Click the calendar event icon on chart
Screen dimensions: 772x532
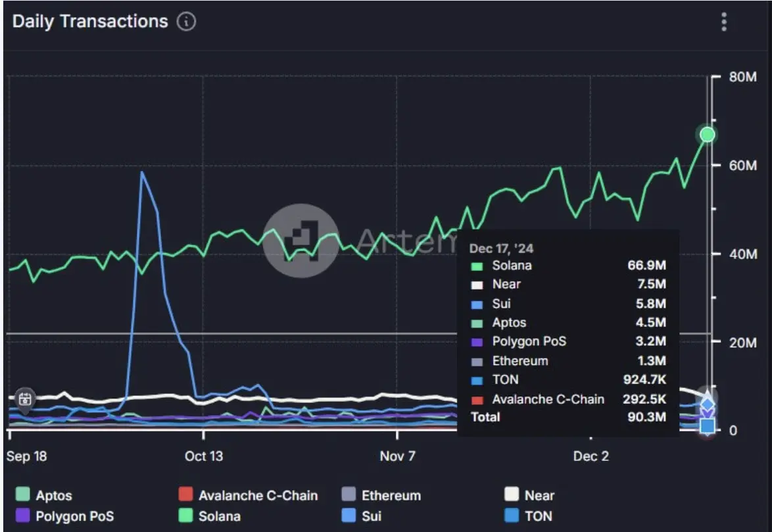click(x=25, y=399)
